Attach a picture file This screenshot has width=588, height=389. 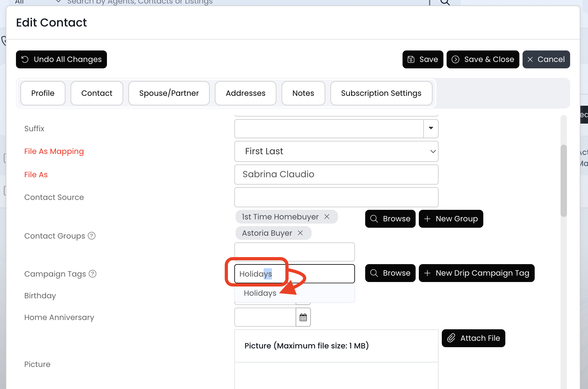pyautogui.click(x=473, y=338)
